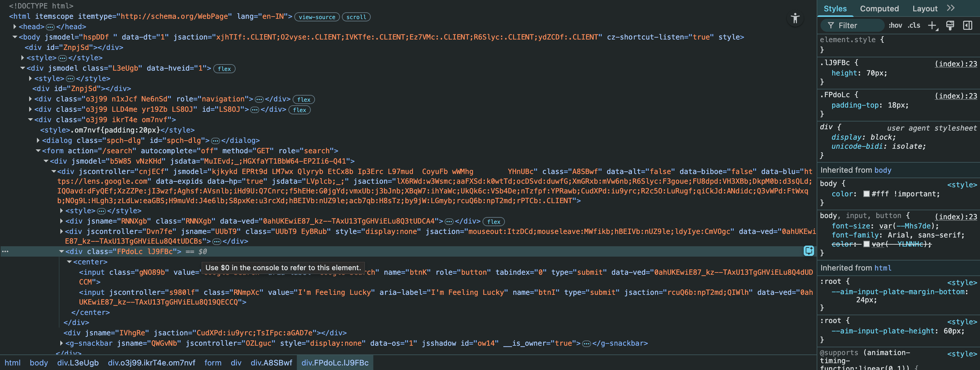Toggle the .cls element classes panel
The height and width of the screenshot is (370, 980).
(914, 26)
